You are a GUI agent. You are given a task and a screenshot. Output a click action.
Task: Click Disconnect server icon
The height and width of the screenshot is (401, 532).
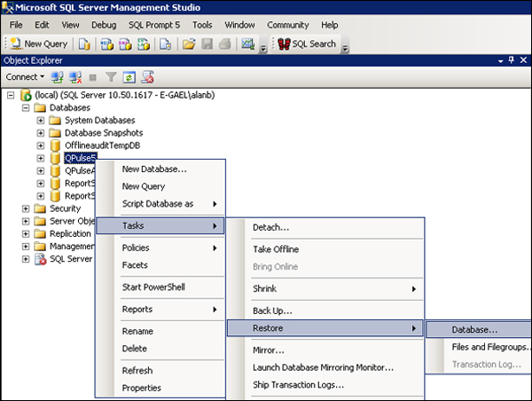pyautogui.click(x=75, y=77)
